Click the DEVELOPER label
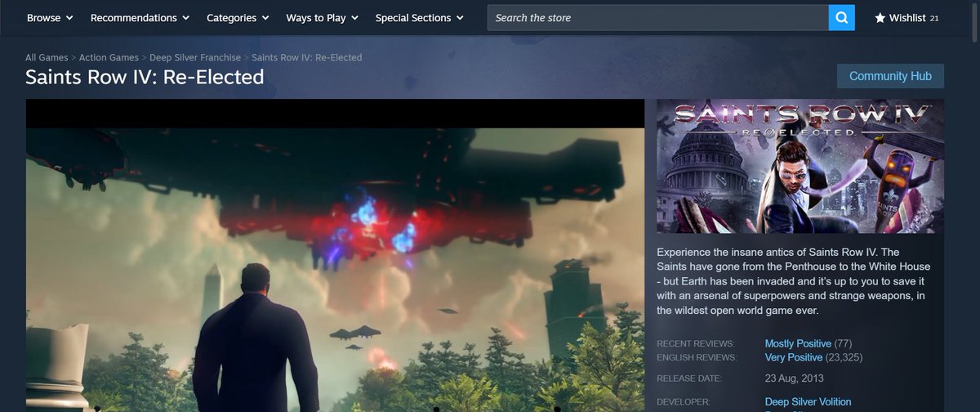 [684, 401]
